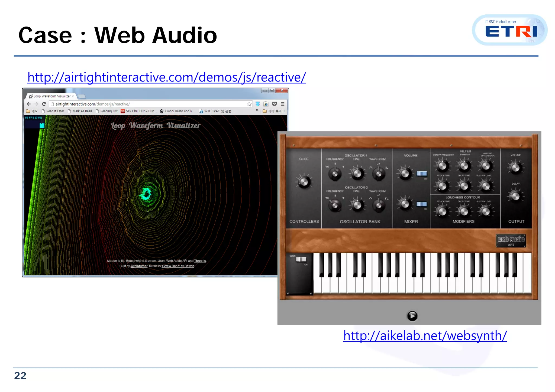Click the Filter Emphasis knob
The width and height of the screenshot is (555, 392).
click(464, 165)
